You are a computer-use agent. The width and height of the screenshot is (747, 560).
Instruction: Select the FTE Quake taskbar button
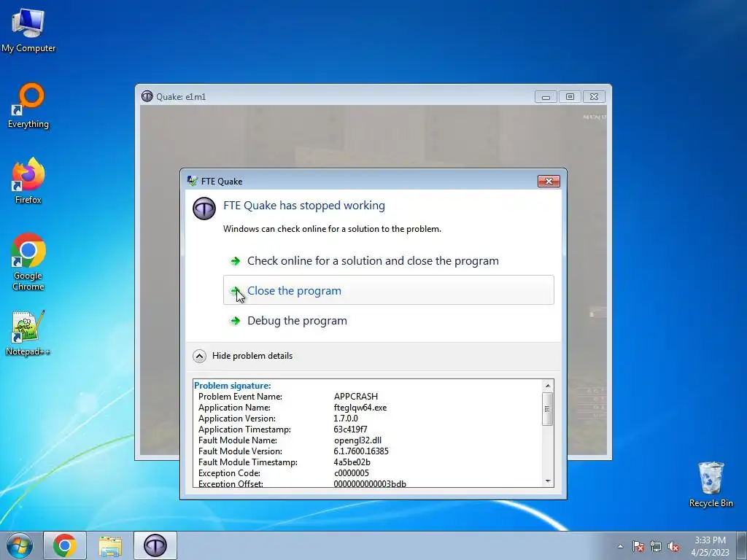click(x=155, y=545)
